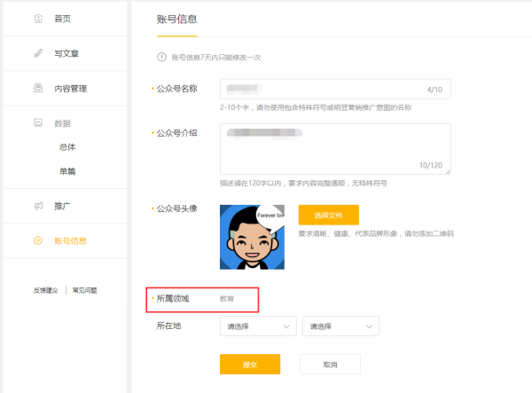Screen dimensions: 532x393
Task: Open the 总体 data submenu
Action: pos(67,147)
